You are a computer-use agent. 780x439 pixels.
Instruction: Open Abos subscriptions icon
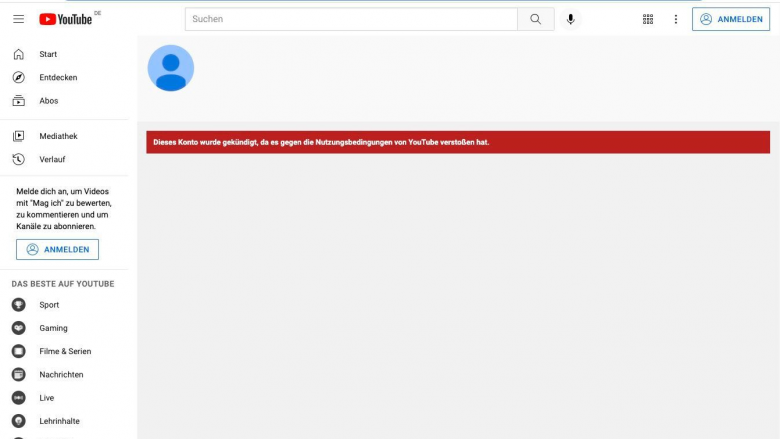click(18, 101)
